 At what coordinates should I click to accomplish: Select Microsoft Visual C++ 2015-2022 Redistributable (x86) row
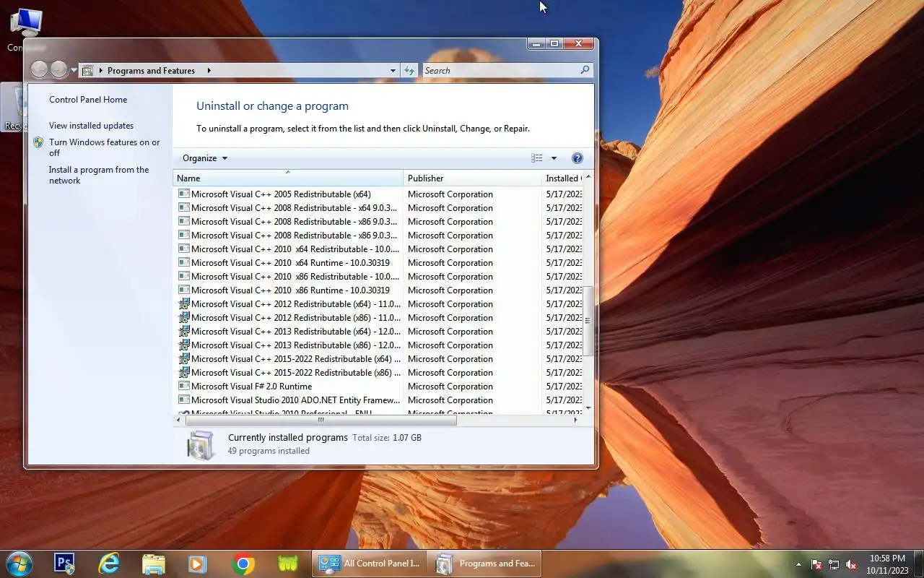point(378,373)
